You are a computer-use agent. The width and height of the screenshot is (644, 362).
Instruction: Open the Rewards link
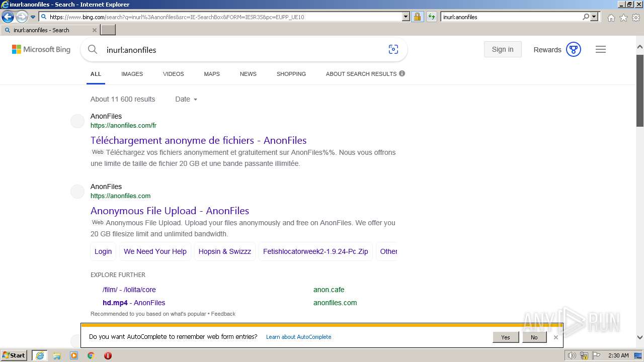click(x=547, y=50)
